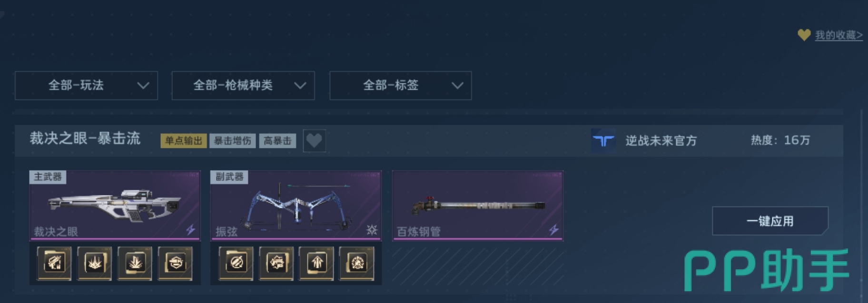Click the 高暴击 tag
Image resolution: width=868 pixels, height=303 pixels.
tap(277, 141)
